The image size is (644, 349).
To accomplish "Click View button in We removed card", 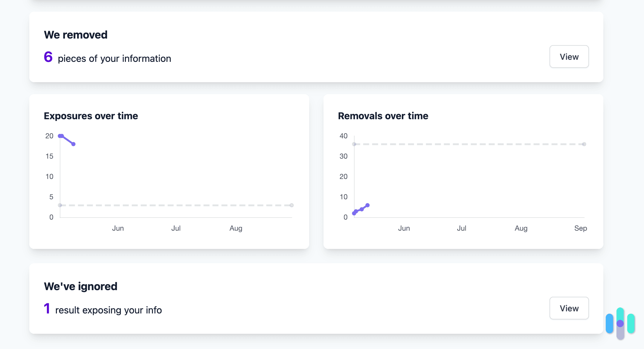I will pyautogui.click(x=569, y=57).
